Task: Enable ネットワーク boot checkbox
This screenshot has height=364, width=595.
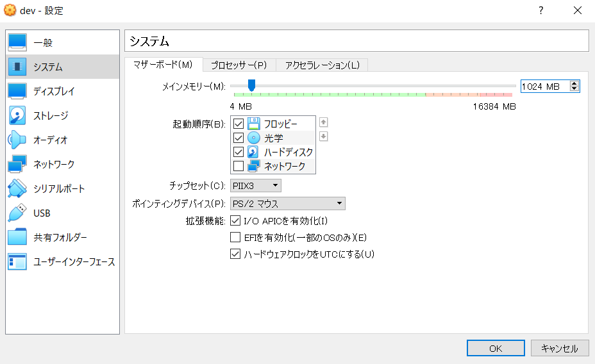Action: 239,166
